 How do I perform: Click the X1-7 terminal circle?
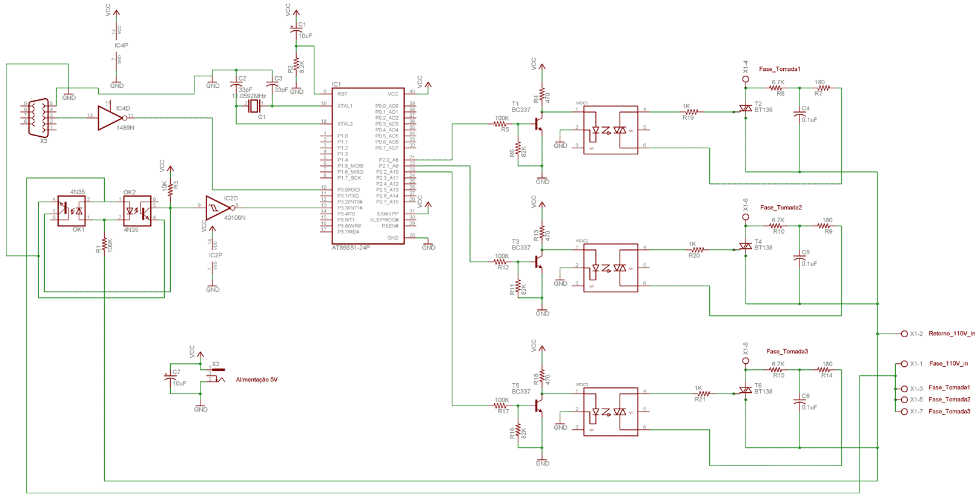[904, 412]
